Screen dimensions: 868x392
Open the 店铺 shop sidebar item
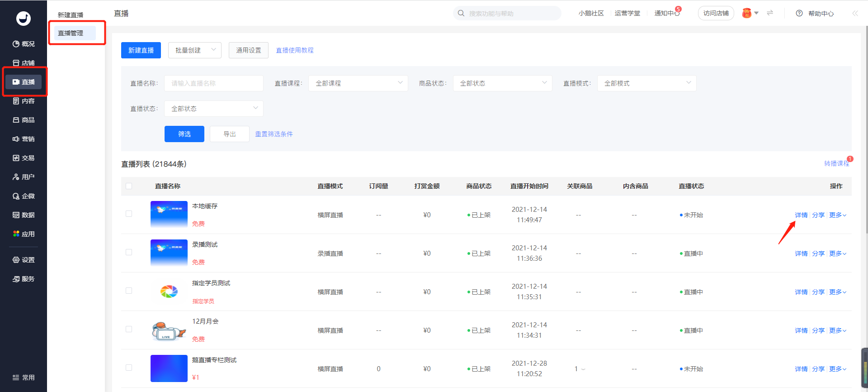24,63
